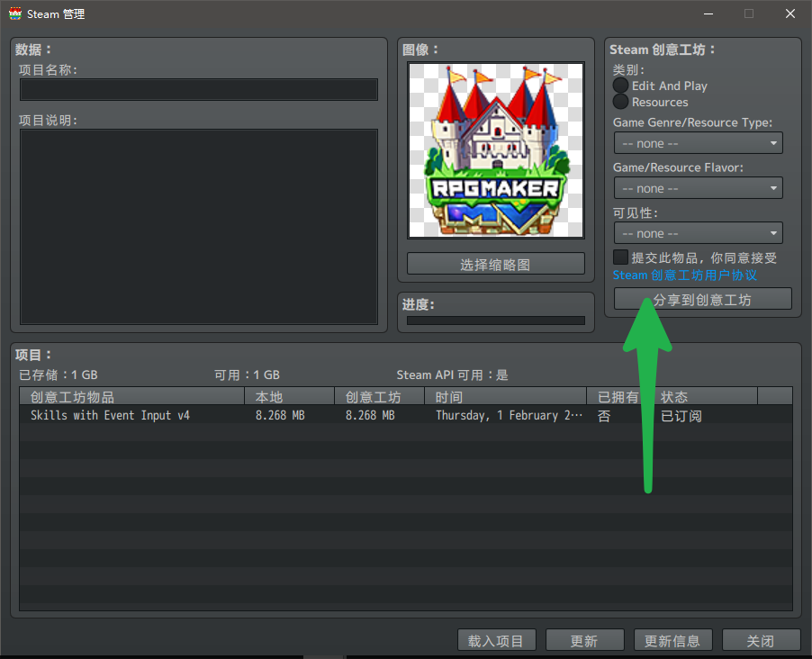Click the Steam 管理 window title icon
Viewport: 812px width, 659px height.
(x=15, y=14)
